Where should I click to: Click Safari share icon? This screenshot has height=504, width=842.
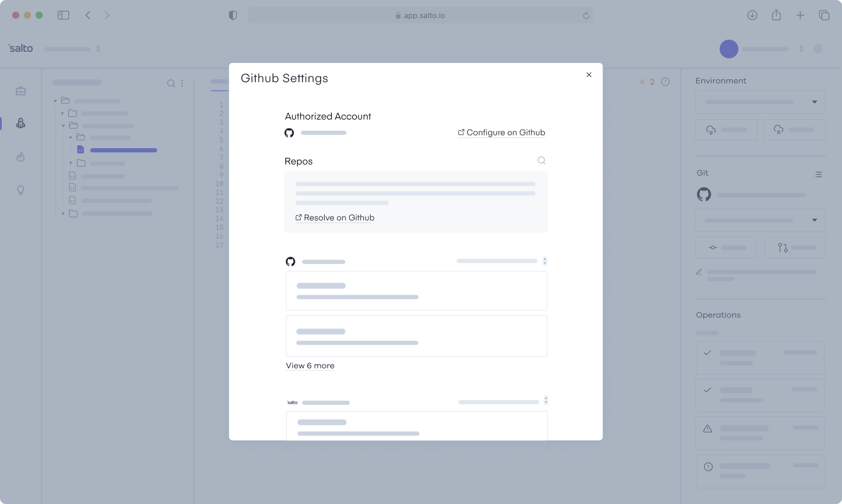tap(776, 15)
